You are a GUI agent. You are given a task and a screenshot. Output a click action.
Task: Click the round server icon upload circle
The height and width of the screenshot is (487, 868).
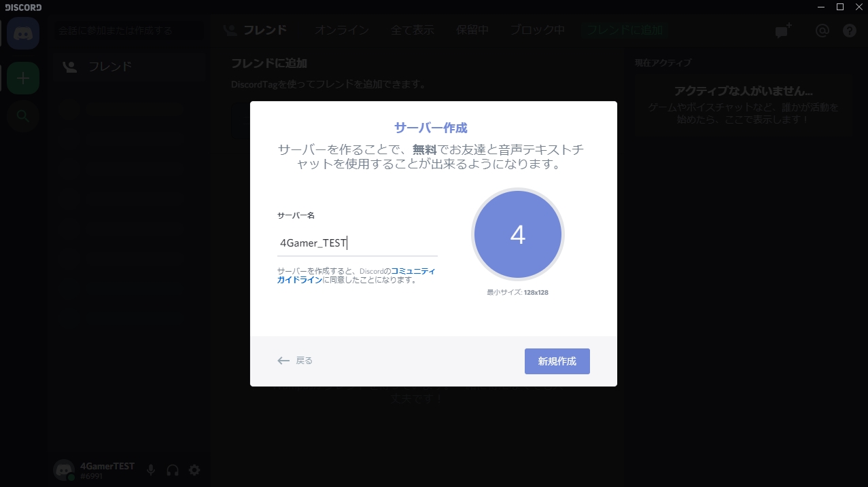518,234
